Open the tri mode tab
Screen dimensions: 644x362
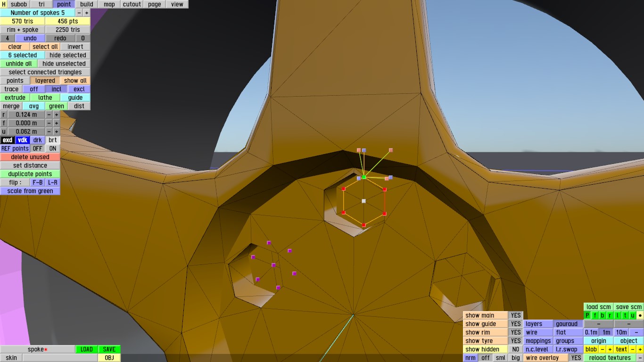(41, 4)
